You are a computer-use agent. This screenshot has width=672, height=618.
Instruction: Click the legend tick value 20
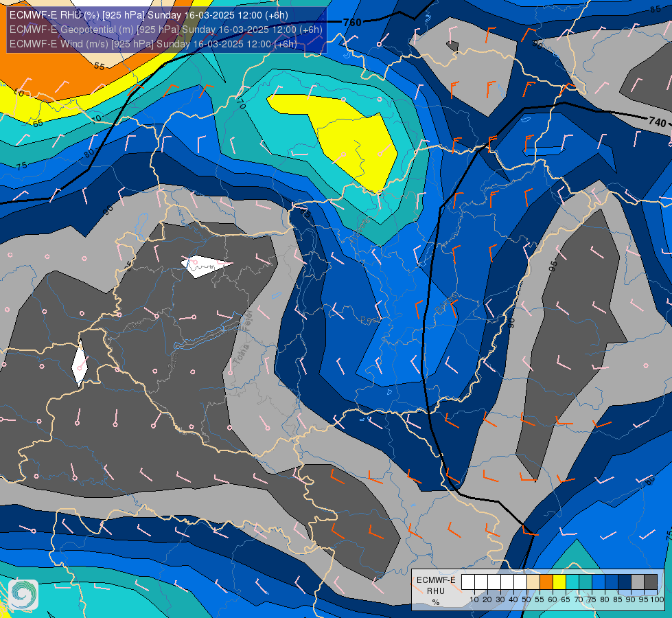click(487, 599)
